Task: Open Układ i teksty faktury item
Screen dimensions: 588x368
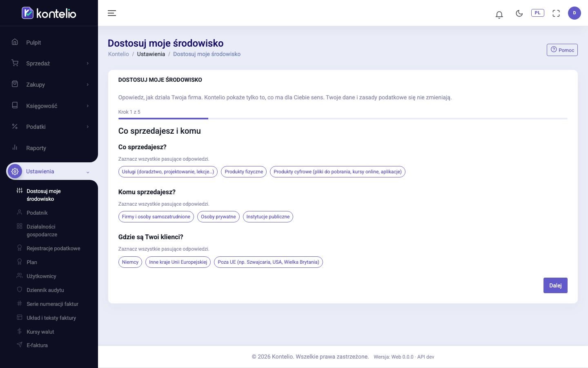Action: coord(51,318)
